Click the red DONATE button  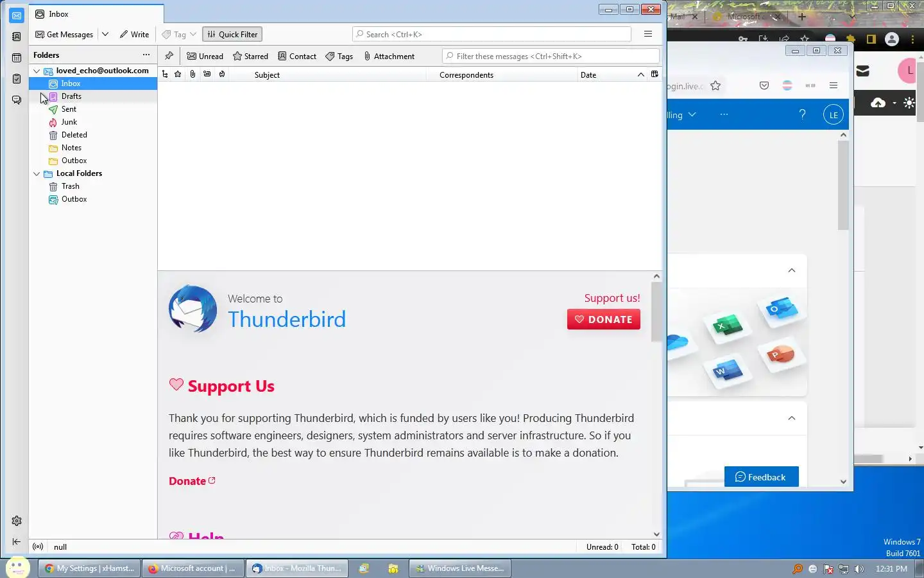603,319
